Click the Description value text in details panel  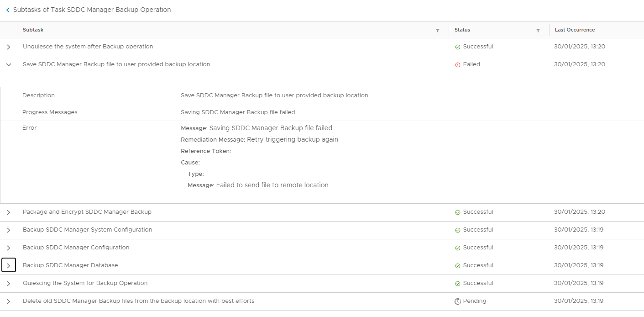pyautogui.click(x=274, y=95)
